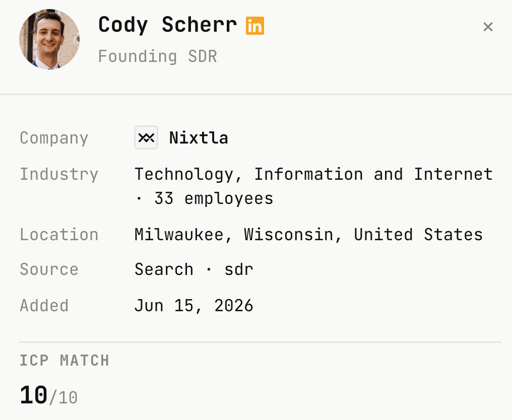This screenshot has width=512, height=420.
Task: Click the 33 employees count
Action: click(x=214, y=198)
